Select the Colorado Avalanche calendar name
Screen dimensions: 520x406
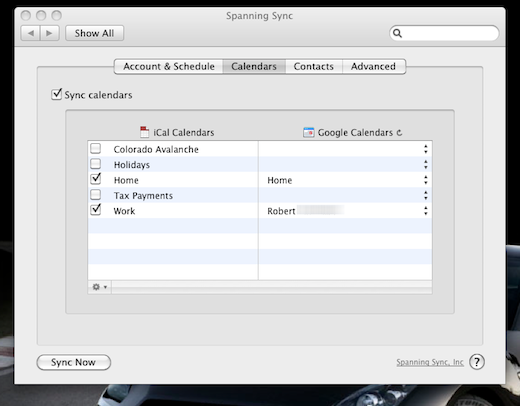[x=156, y=149]
